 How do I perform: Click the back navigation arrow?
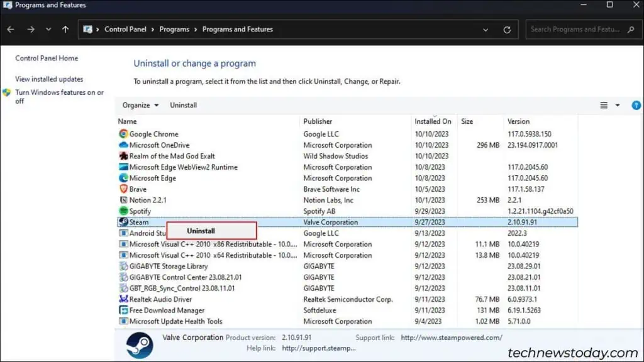pyautogui.click(x=10, y=29)
